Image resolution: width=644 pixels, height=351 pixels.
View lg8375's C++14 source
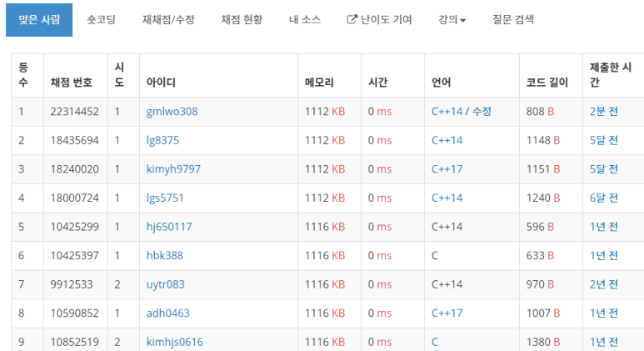447,140
